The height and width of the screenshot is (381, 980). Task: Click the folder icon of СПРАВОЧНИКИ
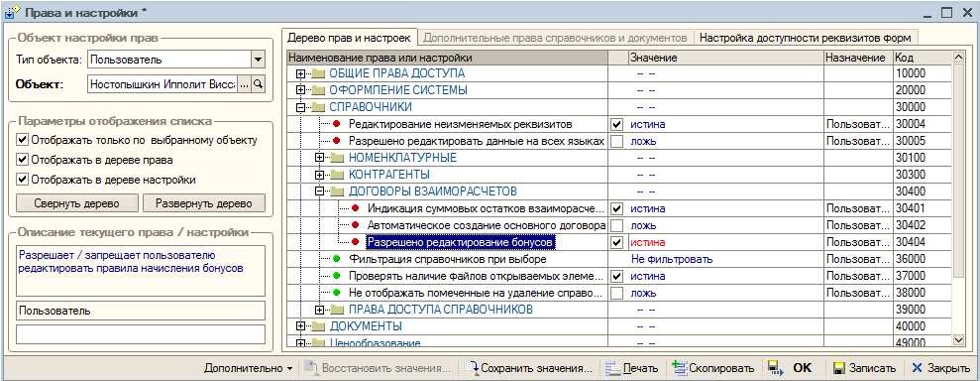(x=319, y=107)
